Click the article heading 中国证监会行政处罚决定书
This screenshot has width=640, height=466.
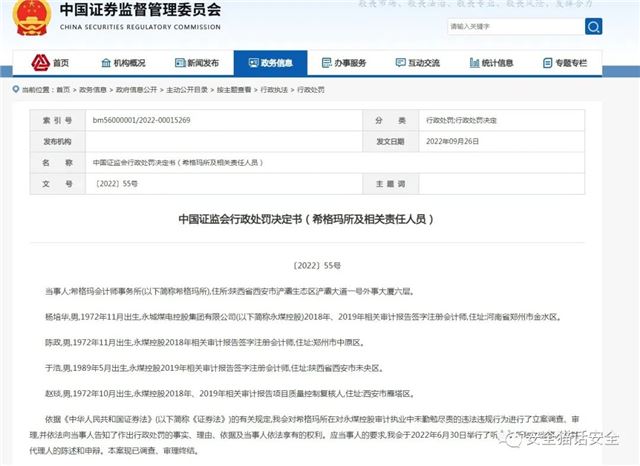click(306, 220)
